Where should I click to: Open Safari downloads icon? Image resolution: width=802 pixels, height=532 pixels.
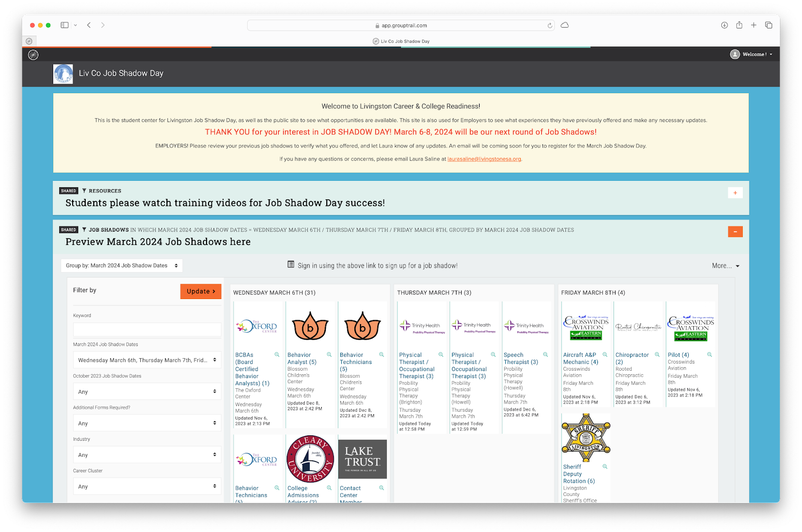724,25
